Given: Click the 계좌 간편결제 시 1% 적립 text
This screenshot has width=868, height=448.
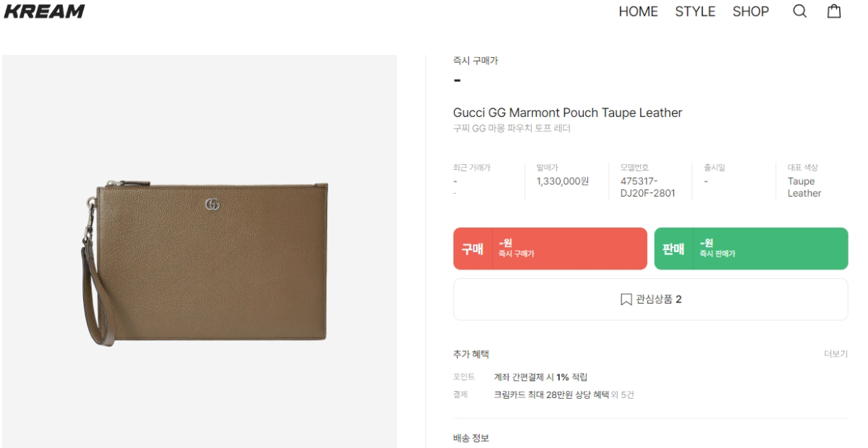Looking at the screenshot, I should 540,377.
